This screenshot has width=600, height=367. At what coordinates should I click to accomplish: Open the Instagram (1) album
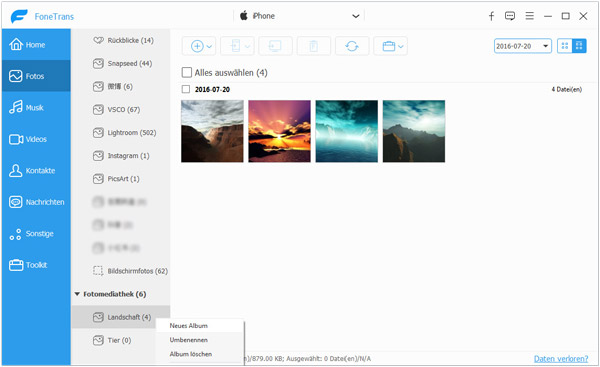[121, 155]
